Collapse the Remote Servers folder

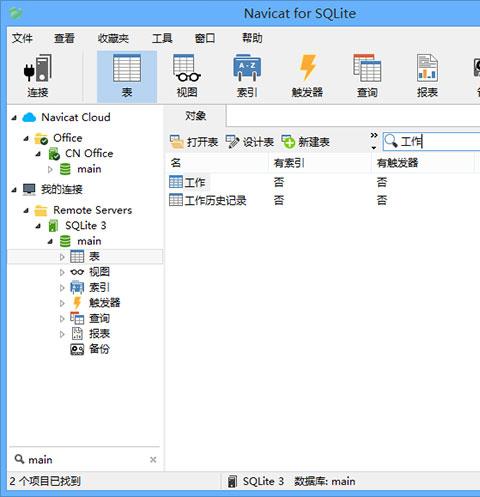point(26,211)
